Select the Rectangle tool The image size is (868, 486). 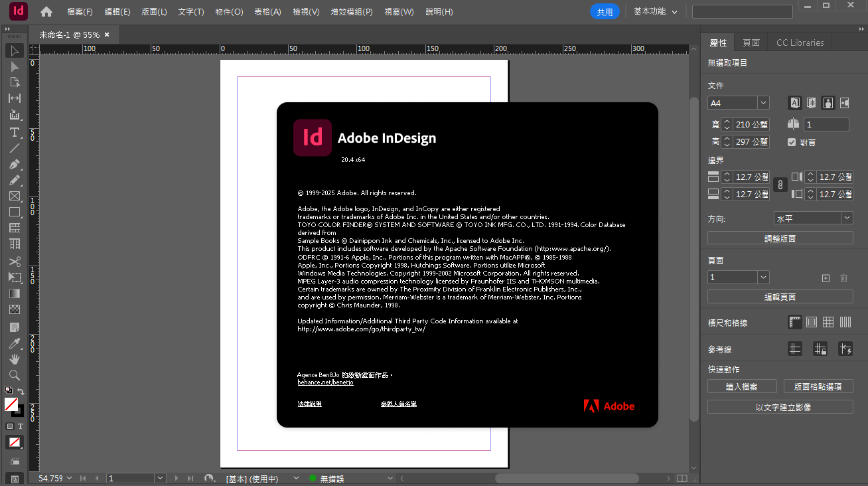coord(15,212)
